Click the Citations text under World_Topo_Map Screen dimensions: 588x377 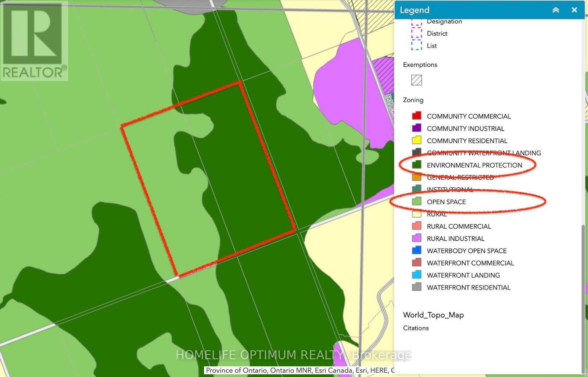coord(416,328)
